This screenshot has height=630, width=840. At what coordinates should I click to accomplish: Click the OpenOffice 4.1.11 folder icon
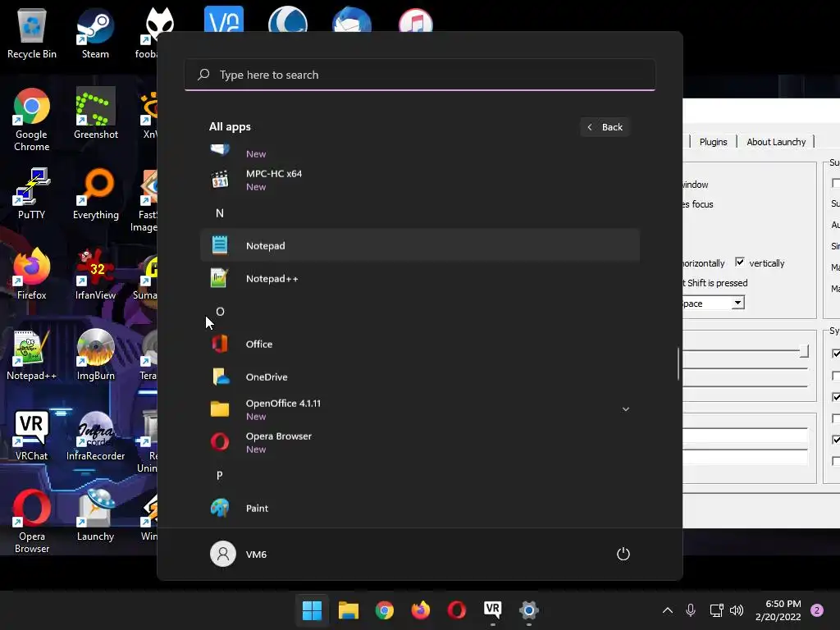[x=220, y=409]
